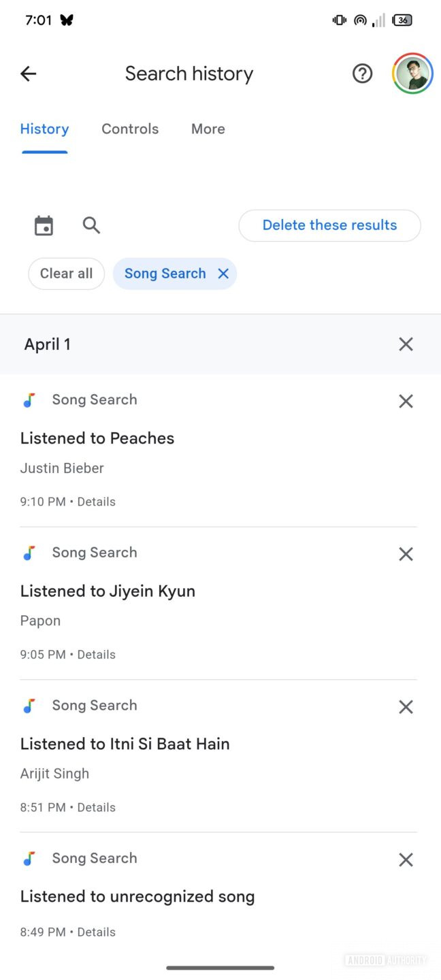Remove the Song Search filter chip
441x980 pixels.
point(223,274)
